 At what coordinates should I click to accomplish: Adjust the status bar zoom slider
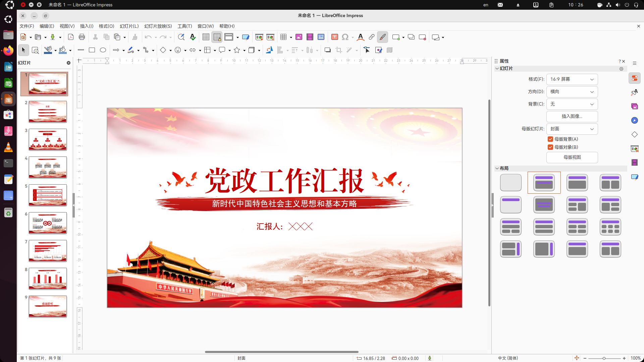604,358
